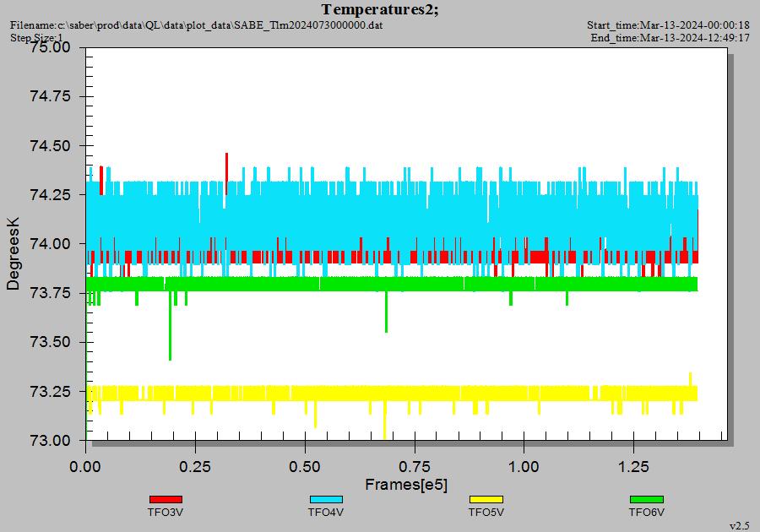Screen dimensions: 760x532
Task: Click the plot title Temperatures2;
Action: point(380,9)
